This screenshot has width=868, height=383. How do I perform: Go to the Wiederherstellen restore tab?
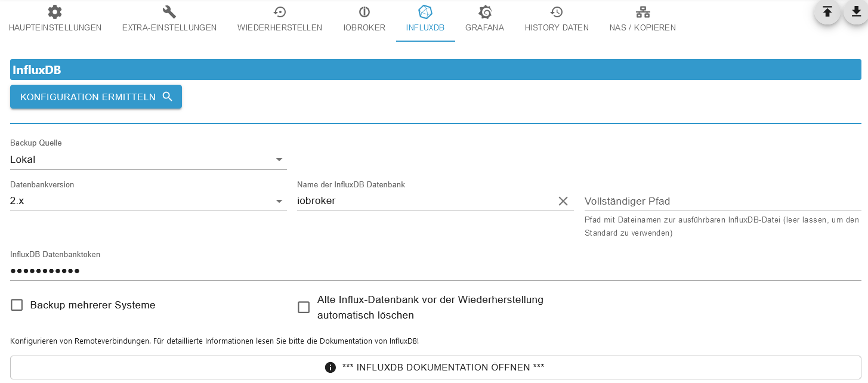pos(280,20)
